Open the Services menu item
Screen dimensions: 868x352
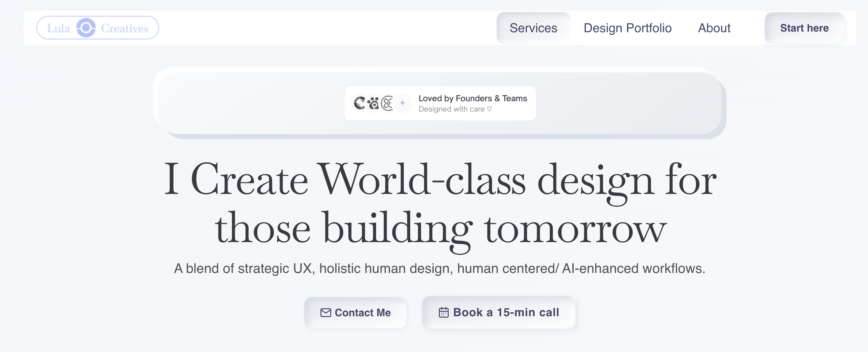(533, 28)
